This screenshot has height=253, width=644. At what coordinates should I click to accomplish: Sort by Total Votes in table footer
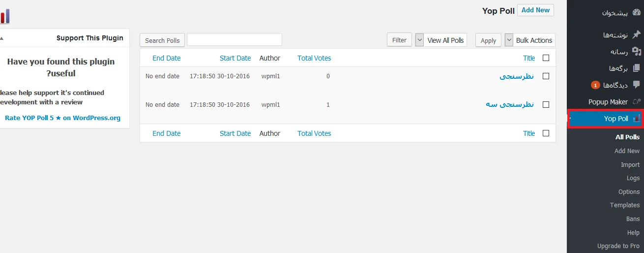[x=314, y=133]
